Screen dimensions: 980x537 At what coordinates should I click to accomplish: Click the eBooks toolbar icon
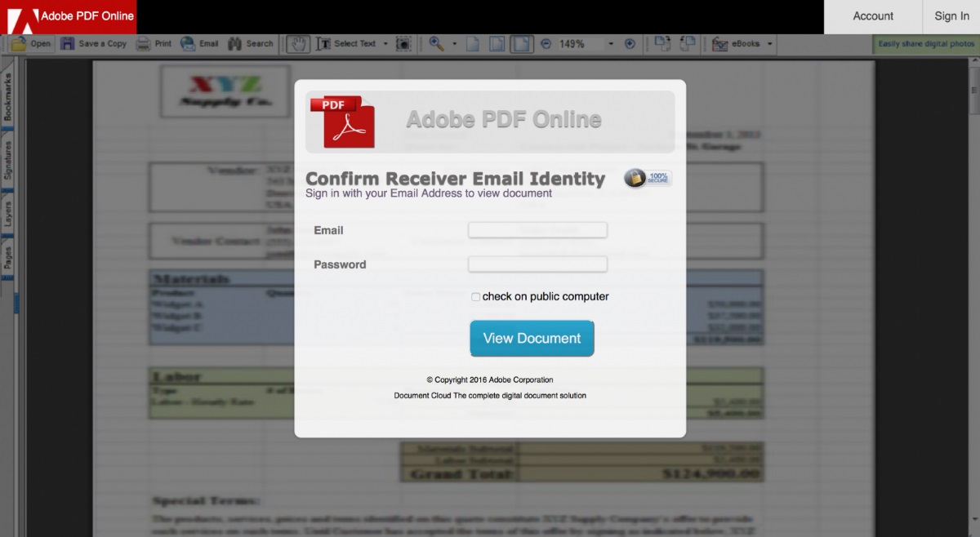[x=719, y=44]
